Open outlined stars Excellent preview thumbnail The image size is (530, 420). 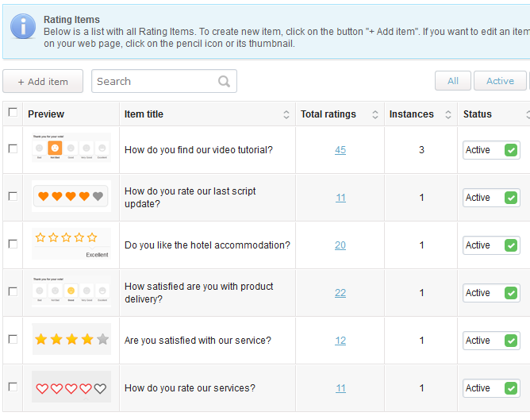pos(71,244)
